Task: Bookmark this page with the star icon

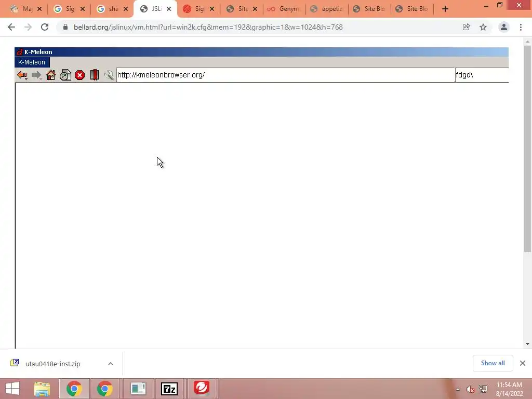Action: (x=483, y=27)
